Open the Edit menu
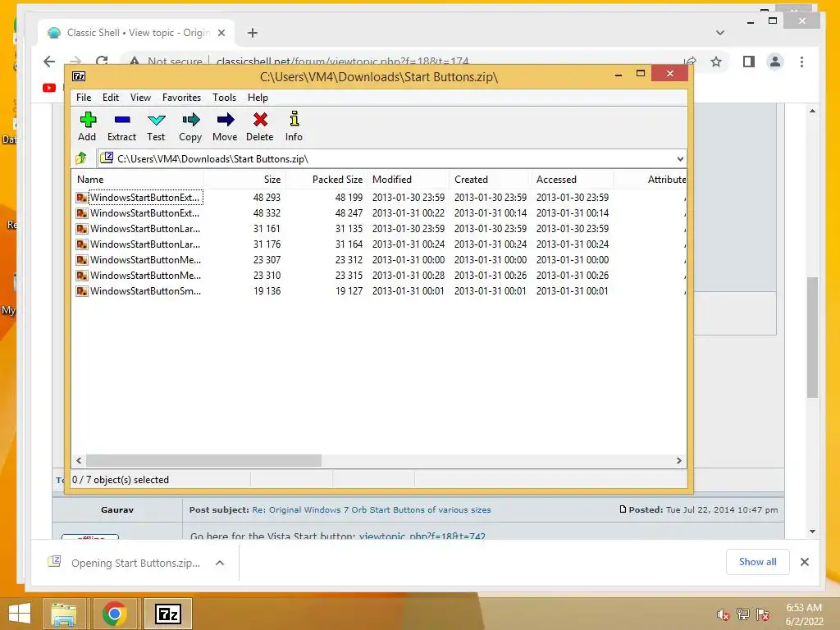This screenshot has width=840, height=630. pyautogui.click(x=111, y=98)
